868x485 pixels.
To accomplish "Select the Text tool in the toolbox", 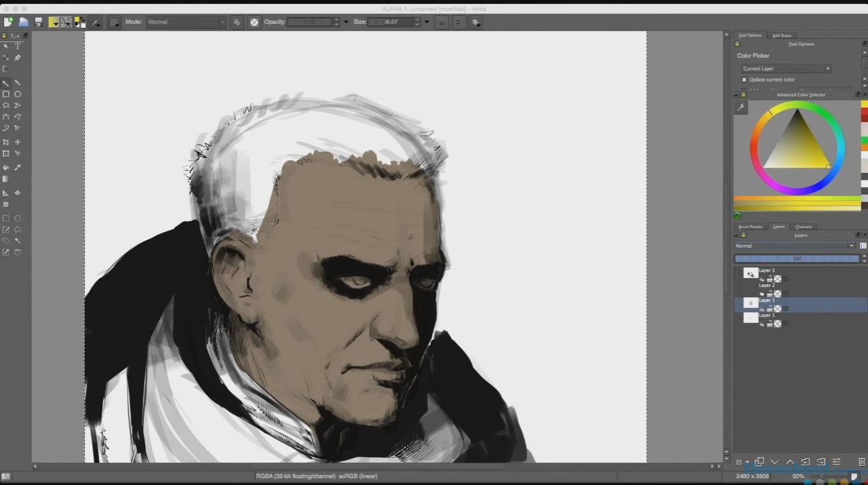I will tap(18, 46).
